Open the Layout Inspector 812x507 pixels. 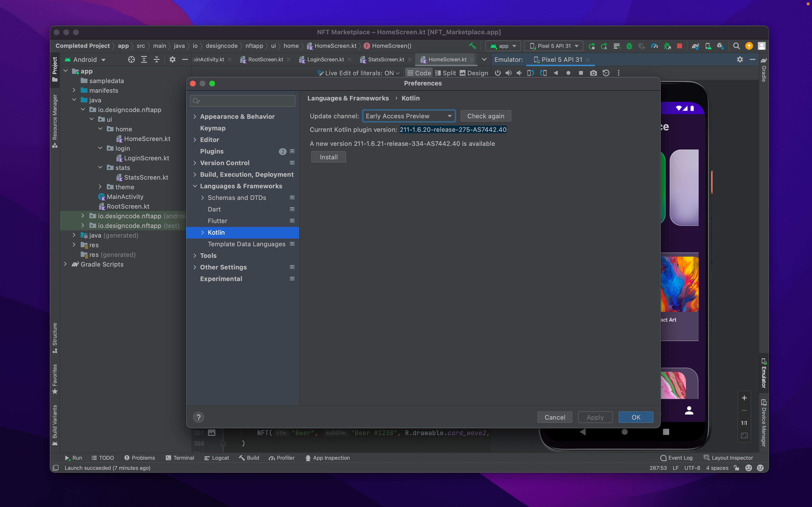click(x=728, y=458)
